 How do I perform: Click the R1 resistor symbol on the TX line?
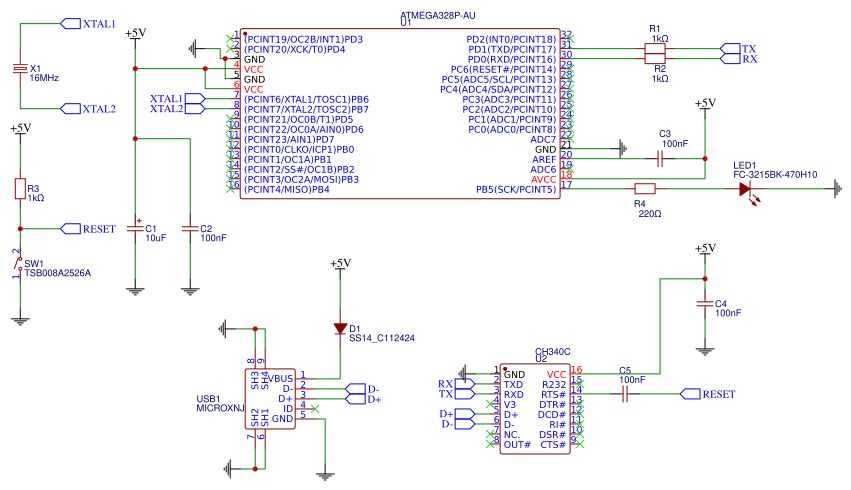pos(655,49)
